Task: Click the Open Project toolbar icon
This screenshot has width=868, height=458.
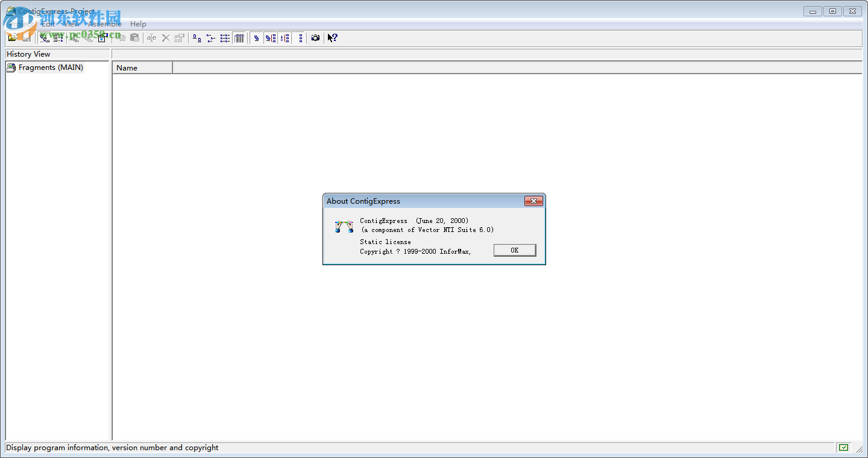Action: pos(13,37)
